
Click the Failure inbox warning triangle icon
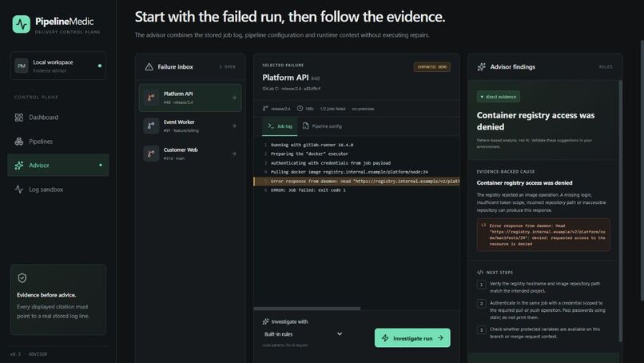pos(149,66)
